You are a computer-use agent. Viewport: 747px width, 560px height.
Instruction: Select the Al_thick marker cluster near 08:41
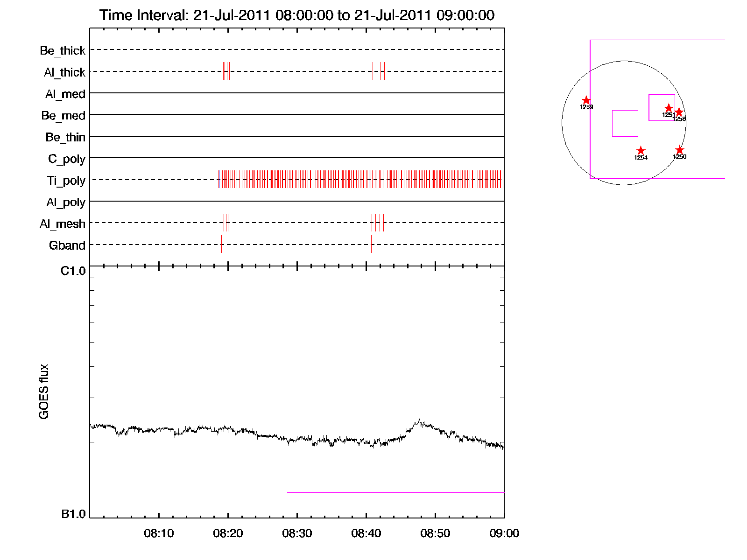pyautogui.click(x=379, y=71)
